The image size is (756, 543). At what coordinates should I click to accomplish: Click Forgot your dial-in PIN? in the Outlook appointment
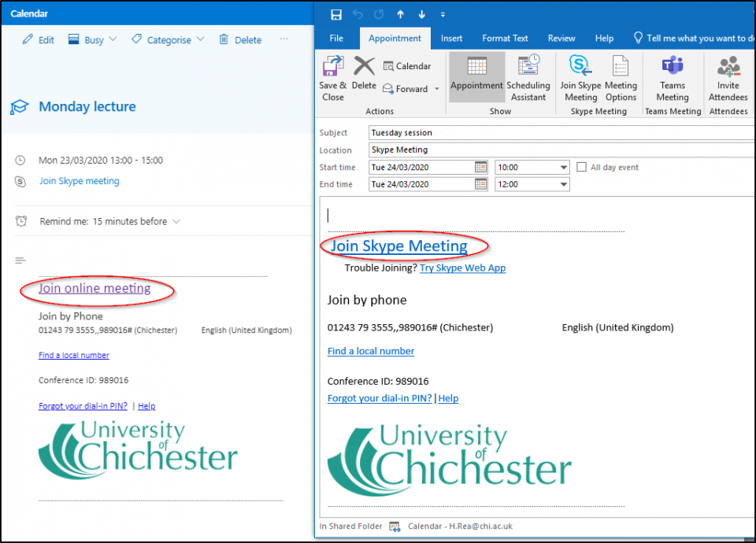coord(380,398)
